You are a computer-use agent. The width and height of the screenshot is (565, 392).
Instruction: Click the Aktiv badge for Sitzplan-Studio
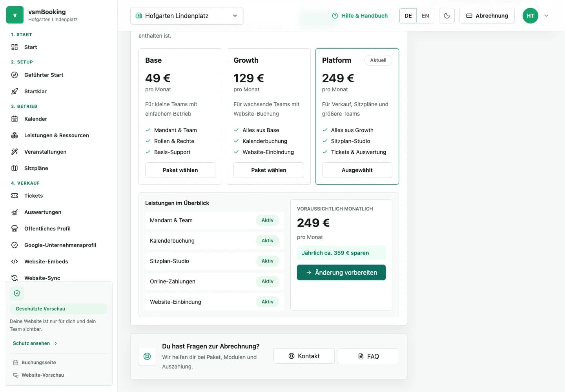268,261
